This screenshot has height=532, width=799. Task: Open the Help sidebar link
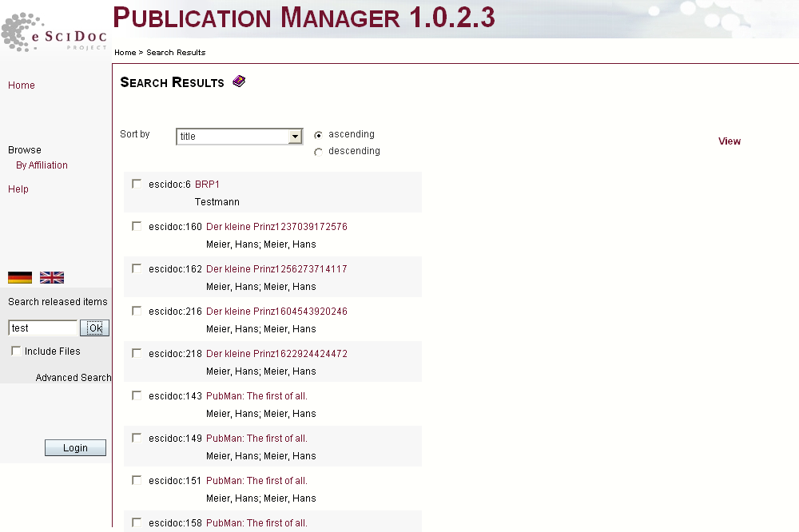coord(18,189)
